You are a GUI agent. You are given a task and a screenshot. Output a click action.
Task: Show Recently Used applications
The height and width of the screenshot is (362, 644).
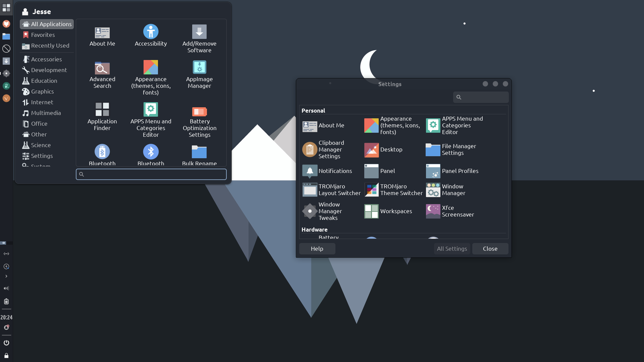47,46
